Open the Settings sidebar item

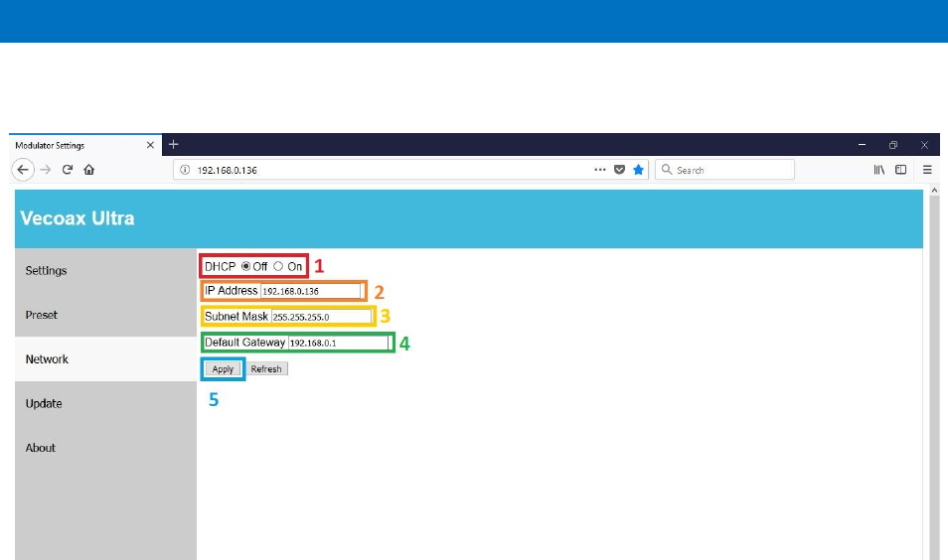(105, 271)
